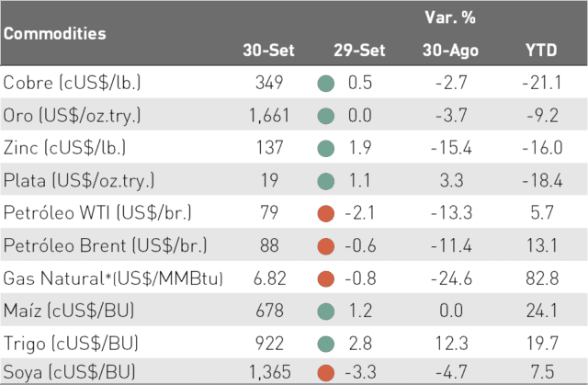The image size is (588, 385).
Task: Click the red dot for Petróleo Brent
Action: (325, 246)
